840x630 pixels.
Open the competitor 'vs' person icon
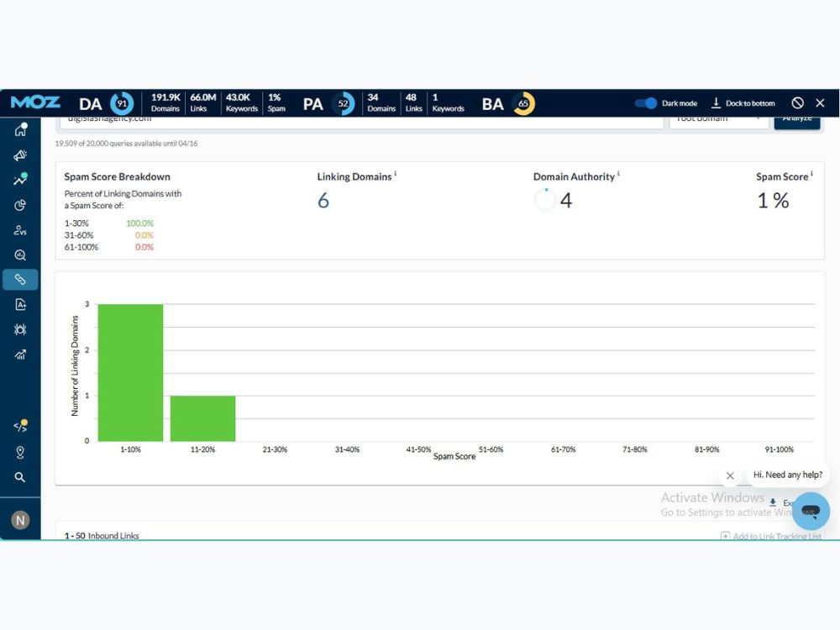click(20, 230)
